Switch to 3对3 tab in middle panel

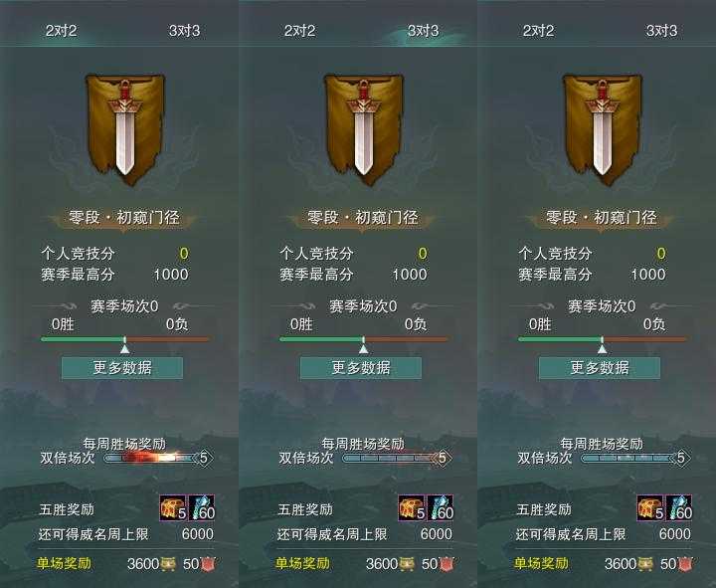click(x=424, y=31)
